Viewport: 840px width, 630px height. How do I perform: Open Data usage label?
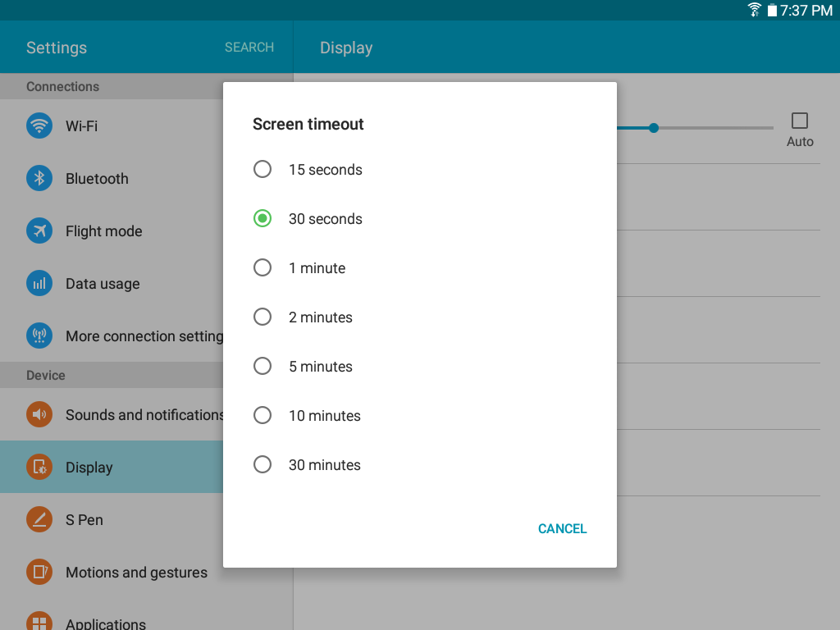pyautogui.click(x=103, y=283)
